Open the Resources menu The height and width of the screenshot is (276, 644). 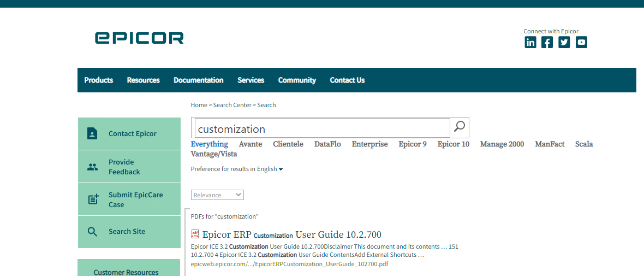[144, 80]
